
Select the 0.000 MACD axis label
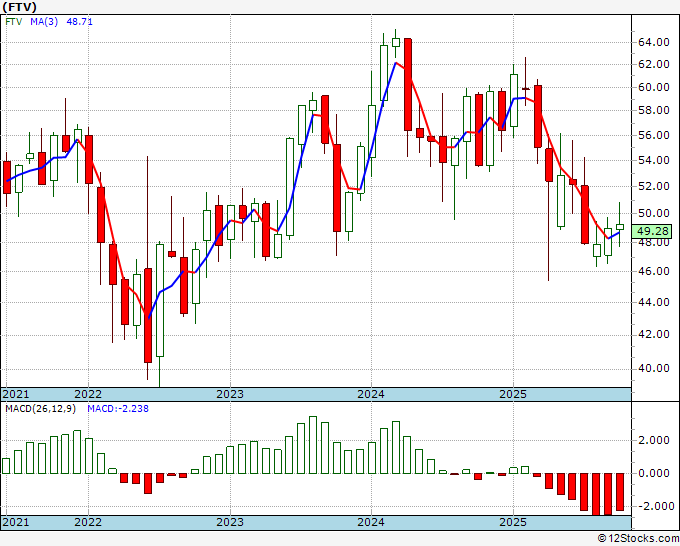pyautogui.click(x=654, y=474)
